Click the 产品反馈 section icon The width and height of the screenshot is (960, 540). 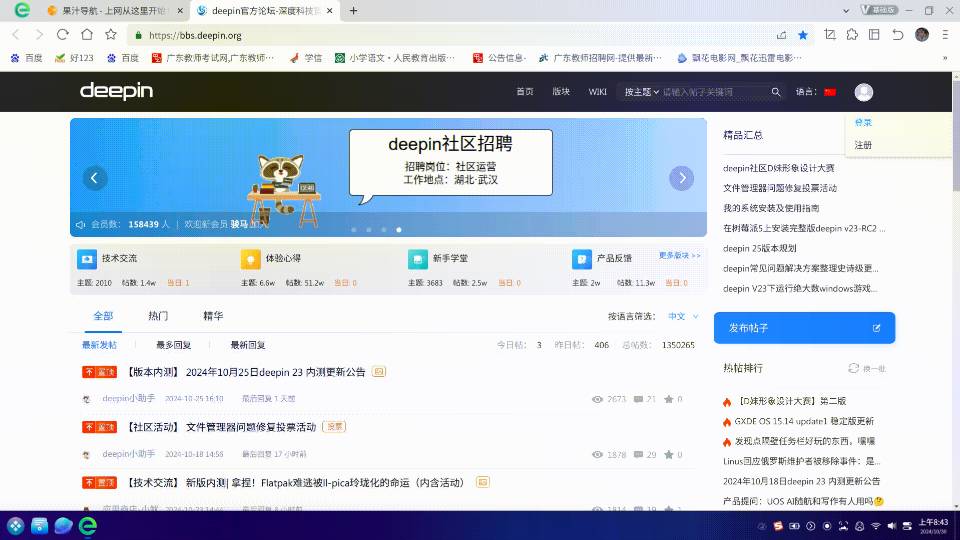[x=581, y=259]
